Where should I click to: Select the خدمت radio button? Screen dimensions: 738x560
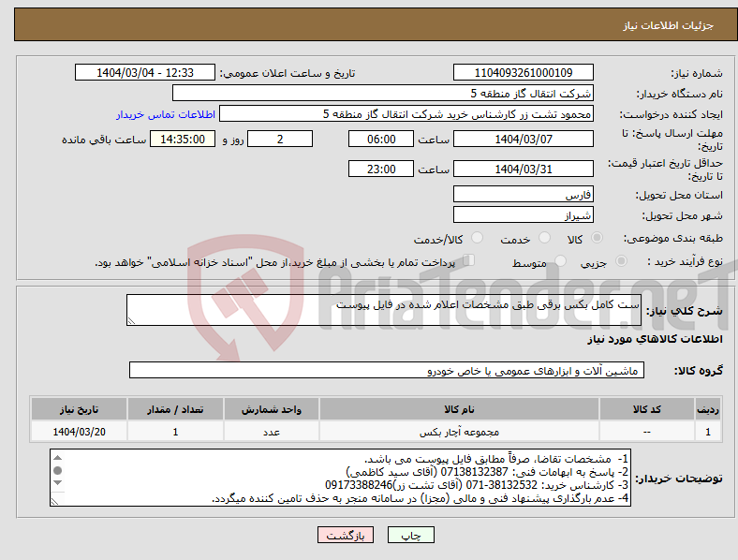coord(544,238)
